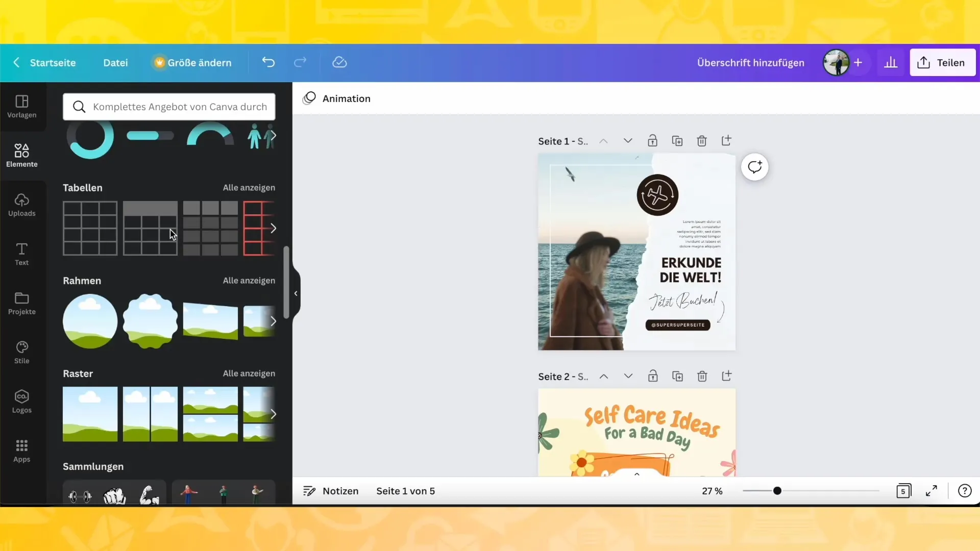The height and width of the screenshot is (551, 980).
Task: Click the Apps panel icon
Action: (21, 451)
